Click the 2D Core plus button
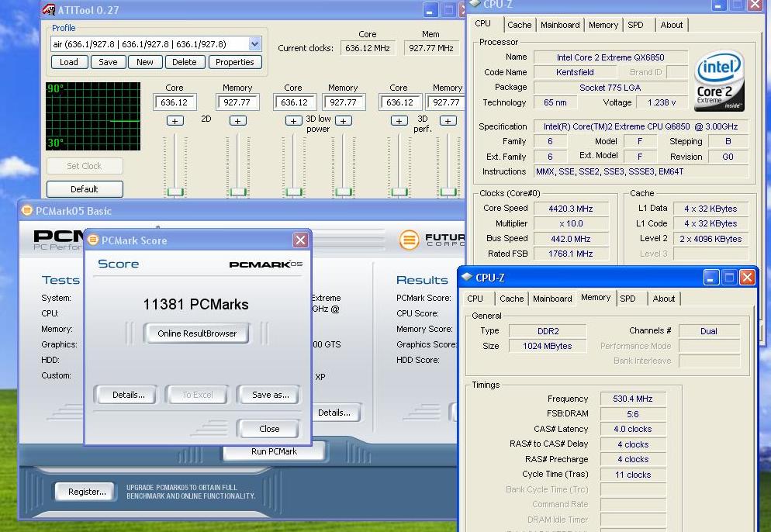 click(175, 120)
